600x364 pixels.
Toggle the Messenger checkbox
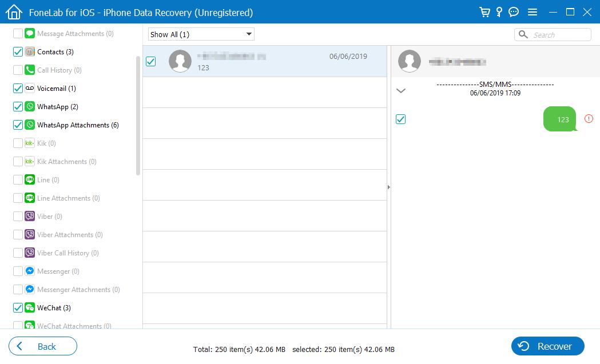click(x=18, y=271)
